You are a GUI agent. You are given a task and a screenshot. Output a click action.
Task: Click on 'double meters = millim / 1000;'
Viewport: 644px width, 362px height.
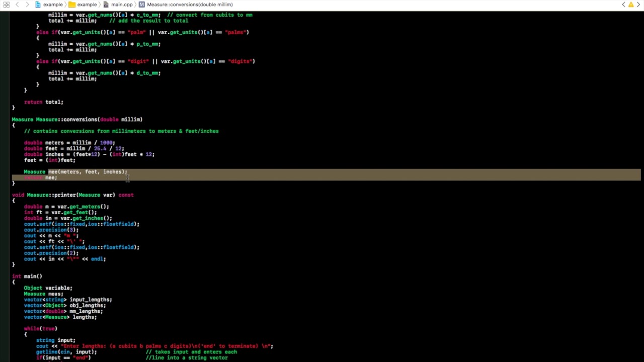(69, 143)
